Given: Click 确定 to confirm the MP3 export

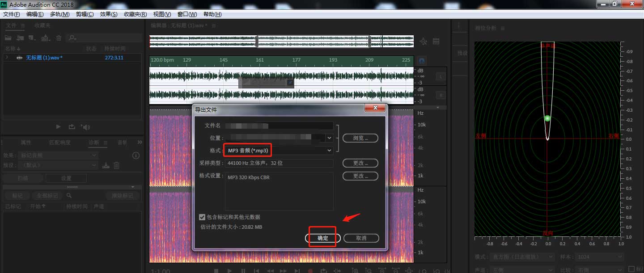Looking at the screenshot, I should click(x=322, y=238).
